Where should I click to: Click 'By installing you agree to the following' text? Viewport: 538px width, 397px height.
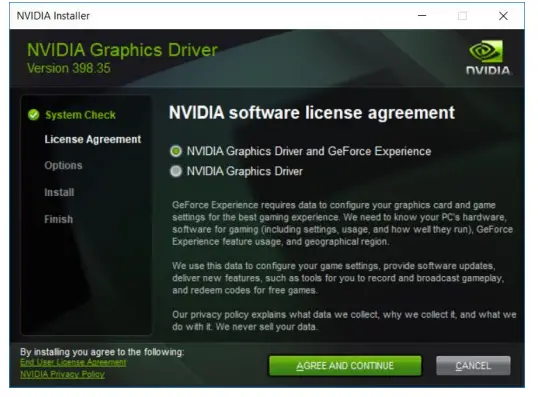(x=102, y=352)
